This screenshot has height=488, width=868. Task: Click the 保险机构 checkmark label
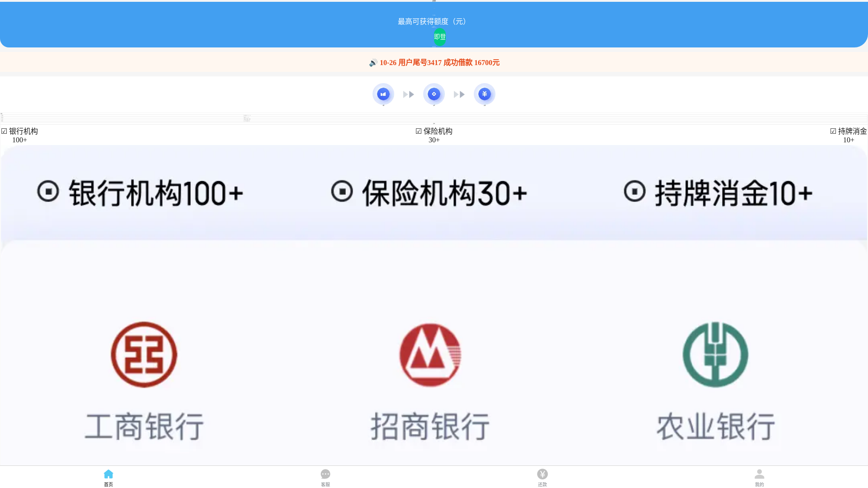pyautogui.click(x=434, y=131)
